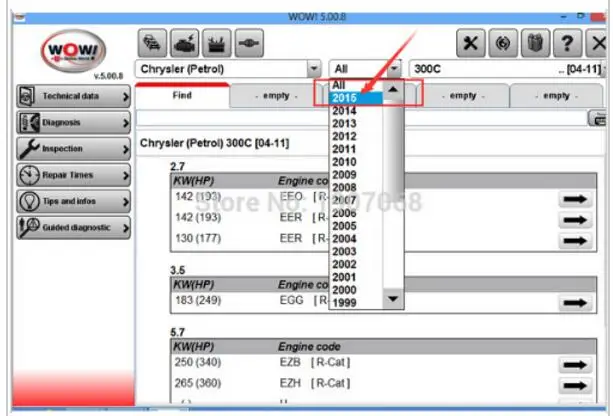Choose year 2004 in the dropdown
Screen dimensions: 613x416
click(x=356, y=239)
